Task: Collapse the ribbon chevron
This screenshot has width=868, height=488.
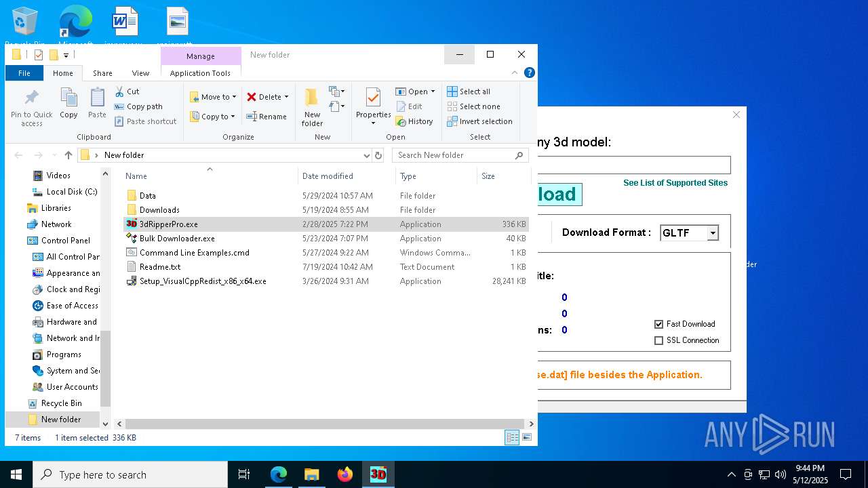Action: click(515, 73)
